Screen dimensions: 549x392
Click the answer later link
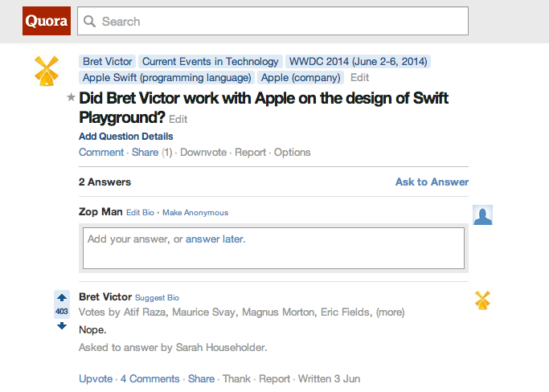click(215, 239)
